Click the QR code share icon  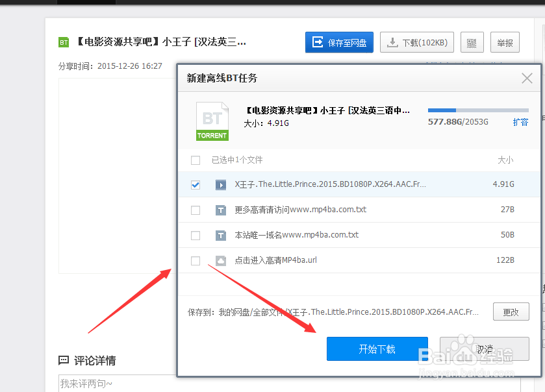[x=472, y=42]
